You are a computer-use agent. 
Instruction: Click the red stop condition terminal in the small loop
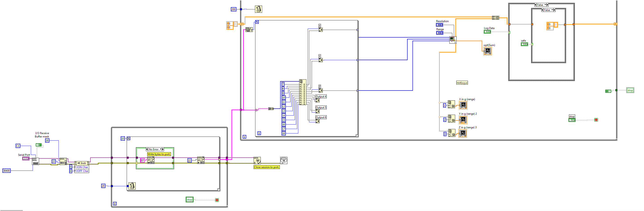(x=217, y=200)
